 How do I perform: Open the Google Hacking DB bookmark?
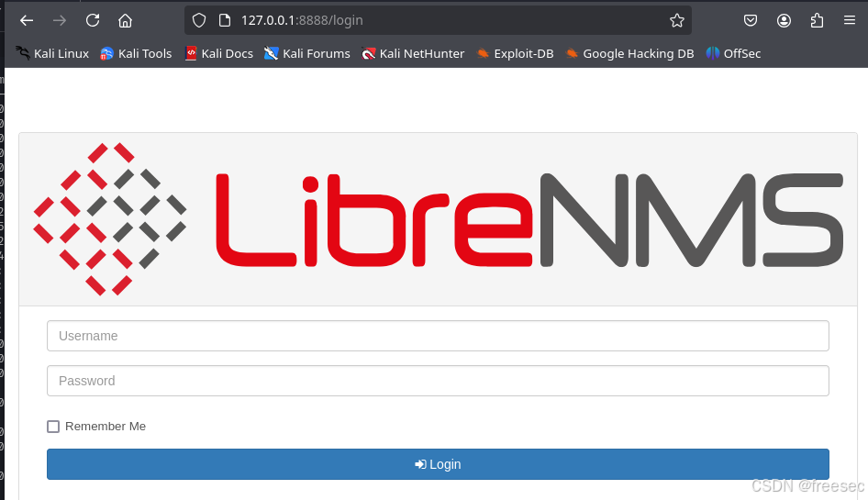click(629, 53)
